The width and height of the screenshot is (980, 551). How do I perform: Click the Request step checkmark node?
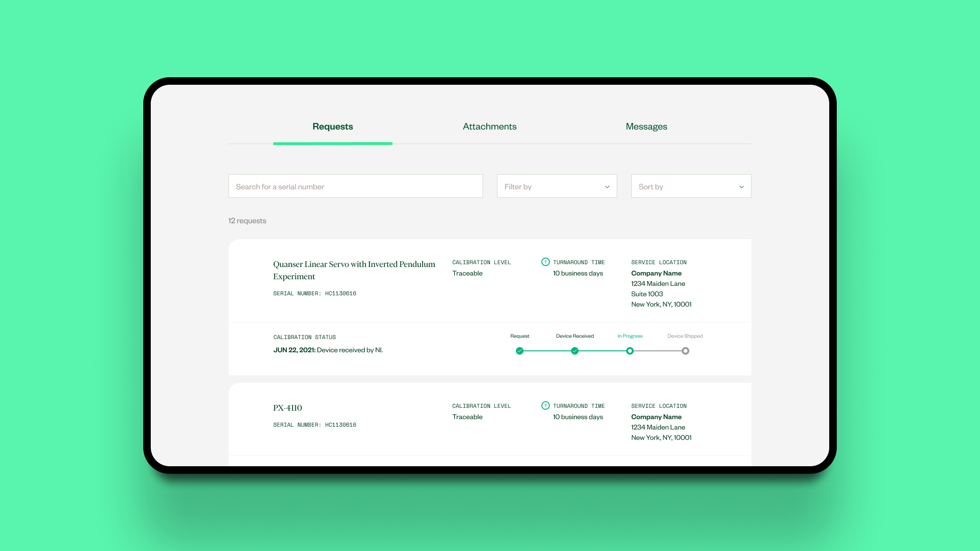[519, 351]
